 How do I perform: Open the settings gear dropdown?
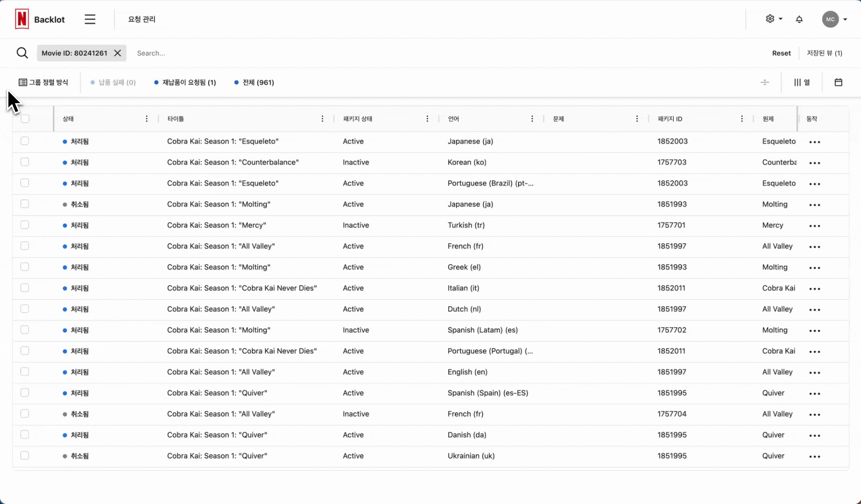click(773, 19)
